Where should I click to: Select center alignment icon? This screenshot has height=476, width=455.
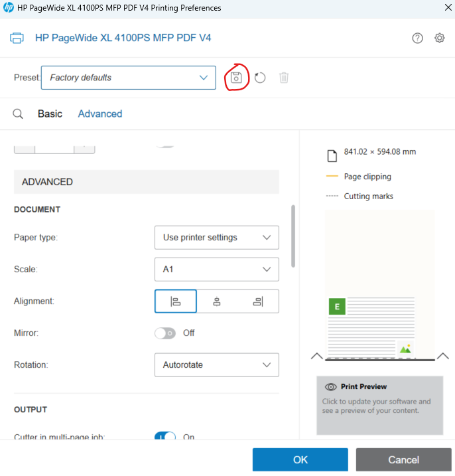tap(217, 301)
